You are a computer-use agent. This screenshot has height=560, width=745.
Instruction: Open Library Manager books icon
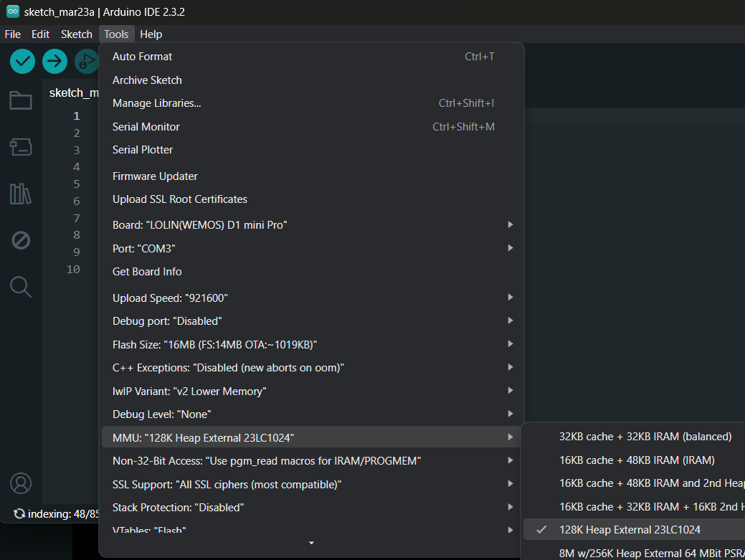tap(20, 194)
